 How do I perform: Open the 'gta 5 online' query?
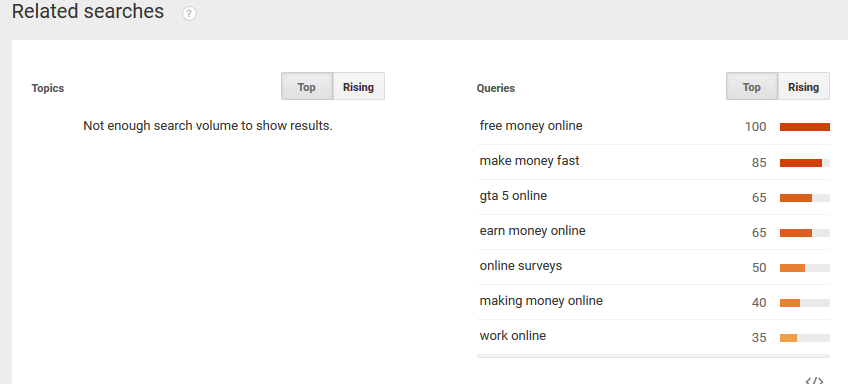click(513, 196)
